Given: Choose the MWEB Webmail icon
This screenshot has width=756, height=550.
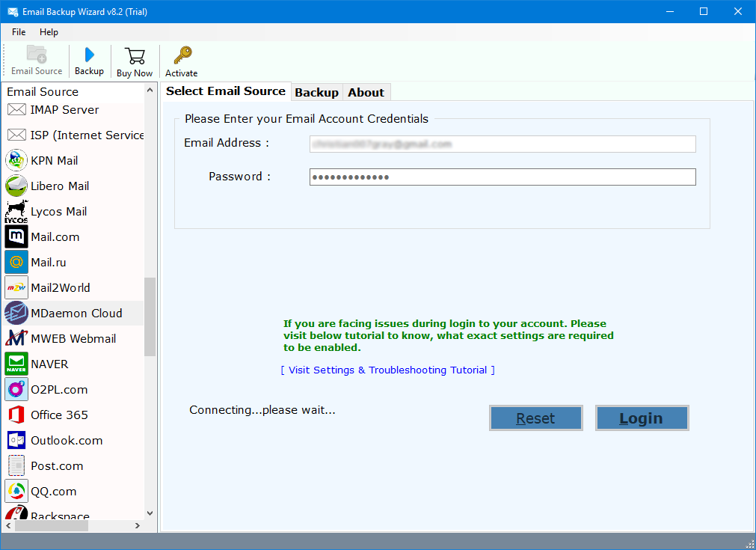Looking at the screenshot, I should [x=16, y=339].
